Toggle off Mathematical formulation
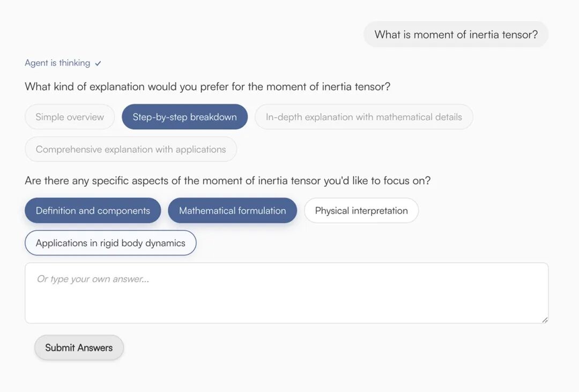Viewport: 579px width, 392px height. point(232,211)
